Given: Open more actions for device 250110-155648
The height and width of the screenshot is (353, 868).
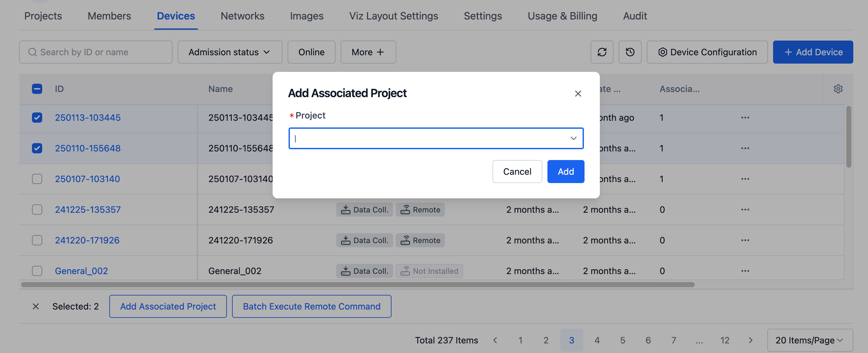Looking at the screenshot, I should (x=745, y=148).
